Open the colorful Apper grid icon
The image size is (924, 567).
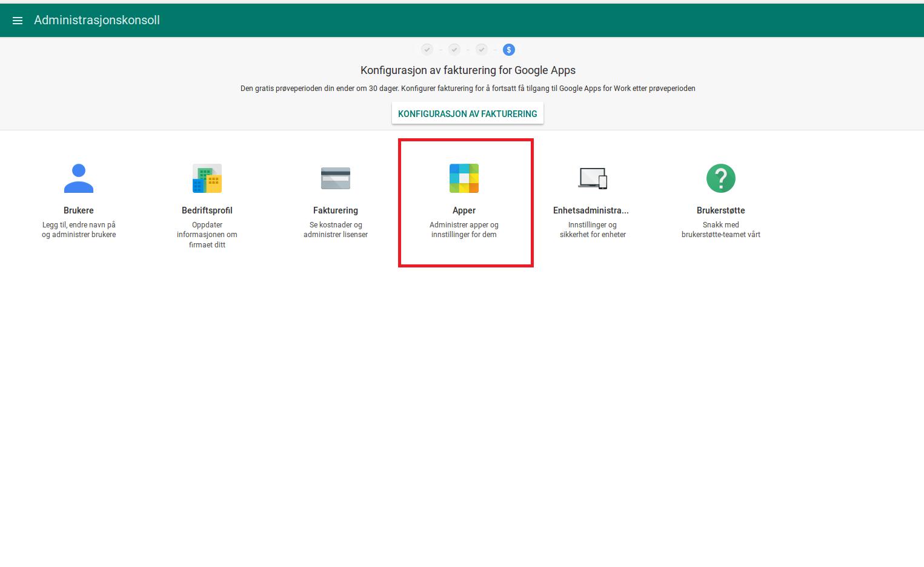(464, 178)
